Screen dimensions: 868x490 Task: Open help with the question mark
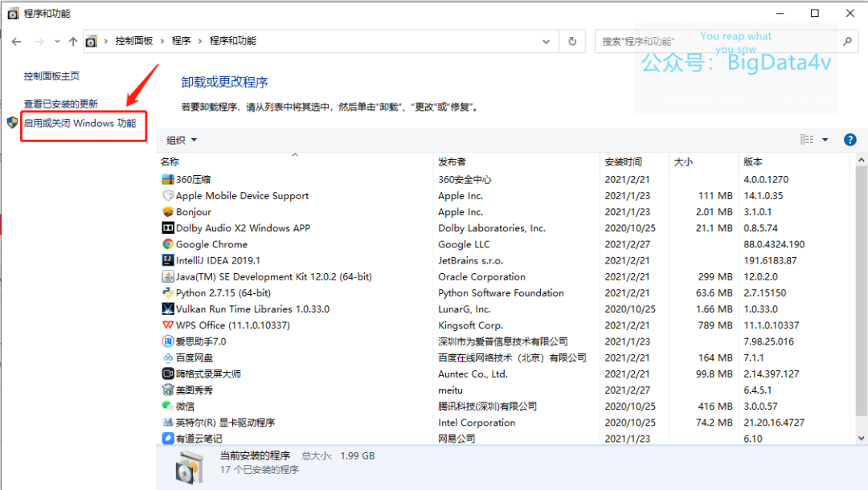(850, 140)
